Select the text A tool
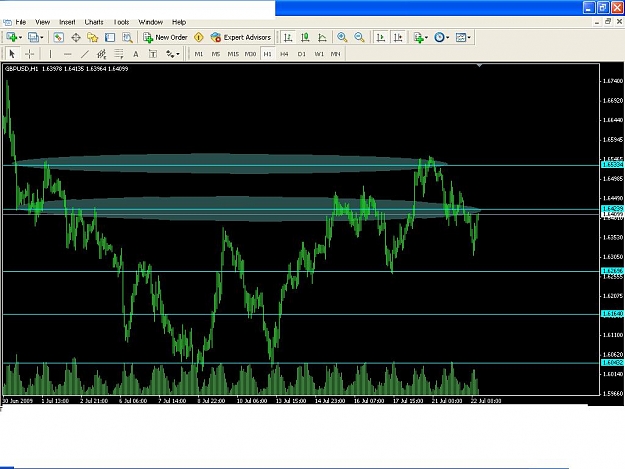 click(136, 54)
